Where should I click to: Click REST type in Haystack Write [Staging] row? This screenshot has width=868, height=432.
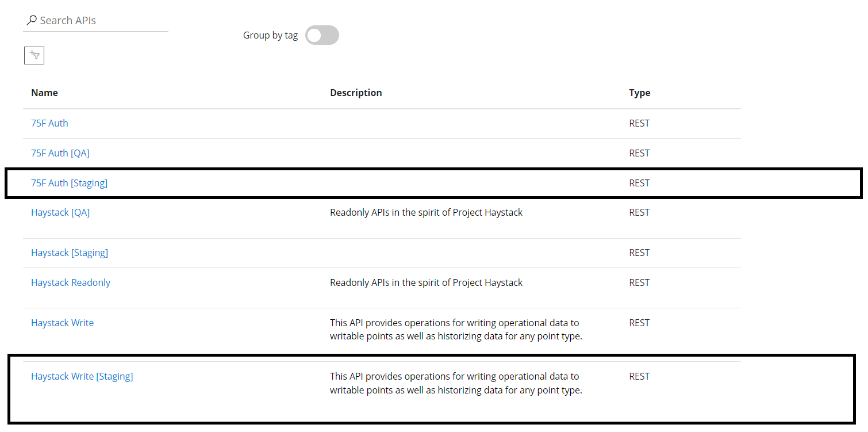point(639,376)
